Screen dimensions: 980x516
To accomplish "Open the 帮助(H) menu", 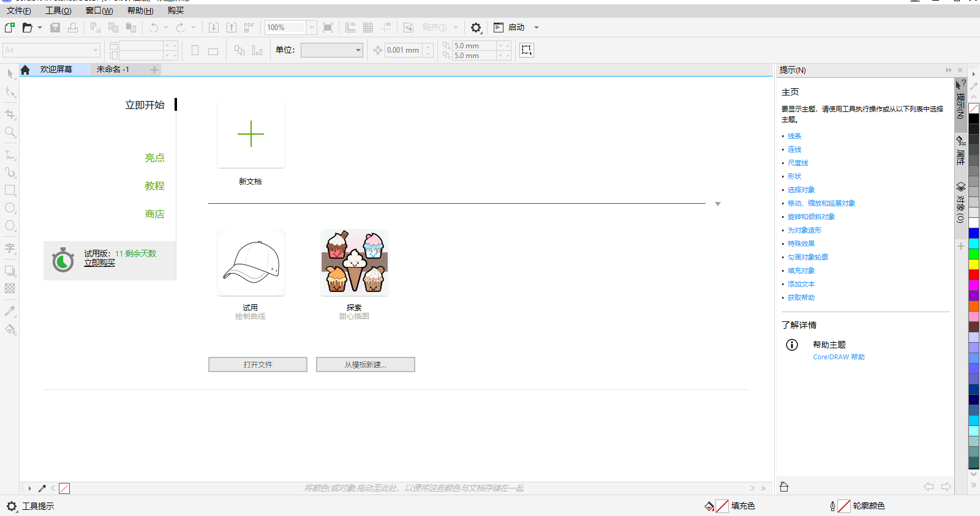I will point(140,10).
